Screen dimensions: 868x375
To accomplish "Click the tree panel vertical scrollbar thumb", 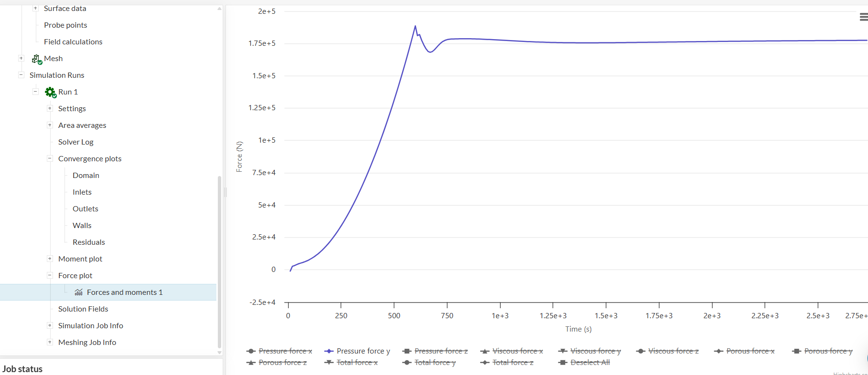I will tap(219, 261).
